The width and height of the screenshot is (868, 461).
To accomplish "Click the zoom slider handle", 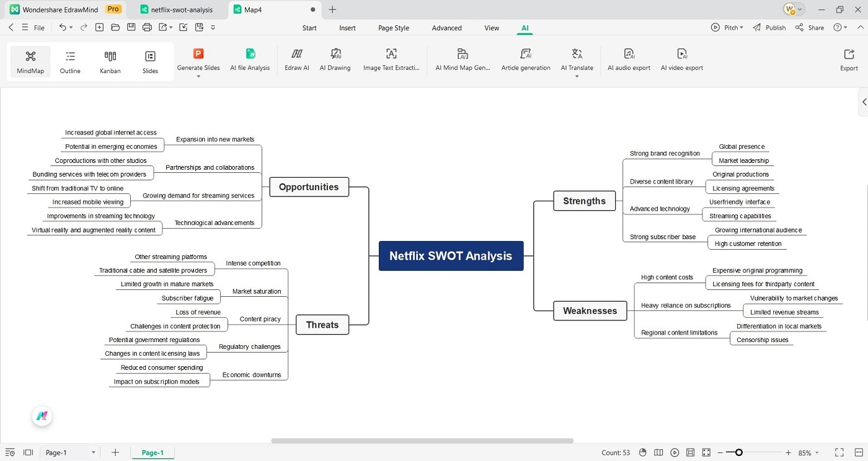I will point(739,452).
